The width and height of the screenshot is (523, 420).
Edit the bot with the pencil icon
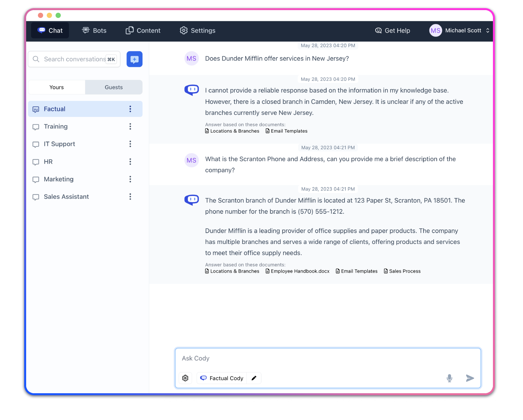(254, 378)
